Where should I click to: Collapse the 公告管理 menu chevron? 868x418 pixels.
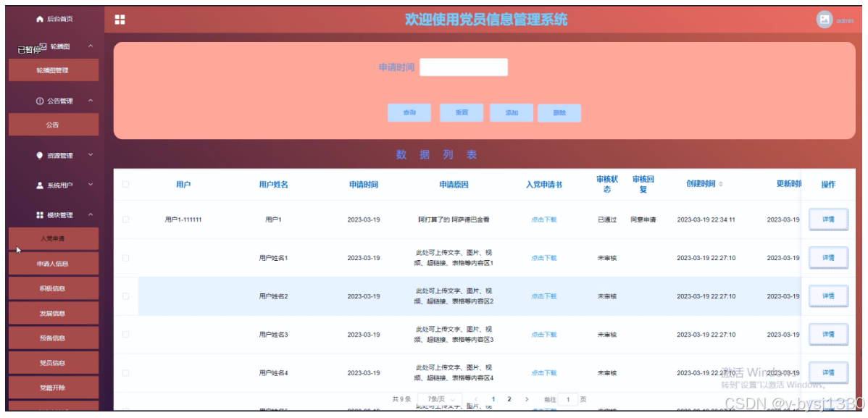(x=91, y=101)
